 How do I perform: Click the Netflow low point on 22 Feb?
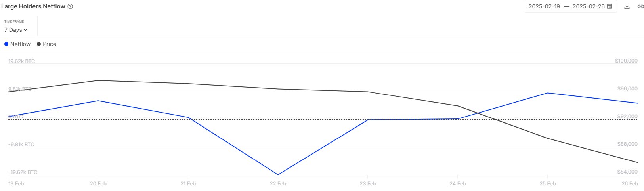click(x=278, y=174)
